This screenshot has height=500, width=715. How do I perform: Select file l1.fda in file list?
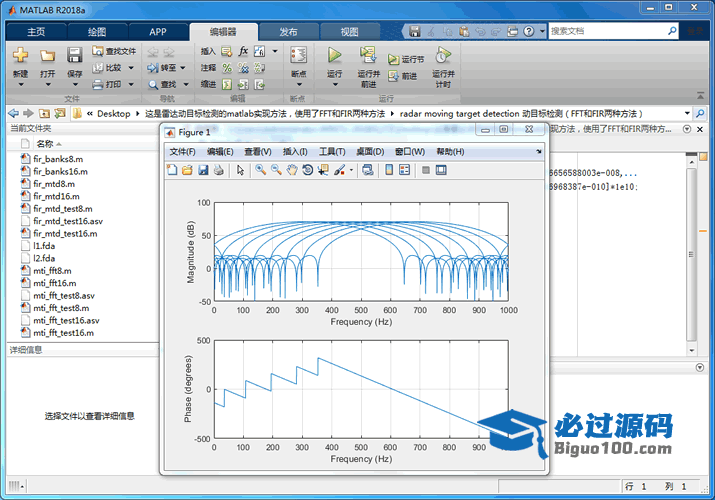[x=44, y=246]
